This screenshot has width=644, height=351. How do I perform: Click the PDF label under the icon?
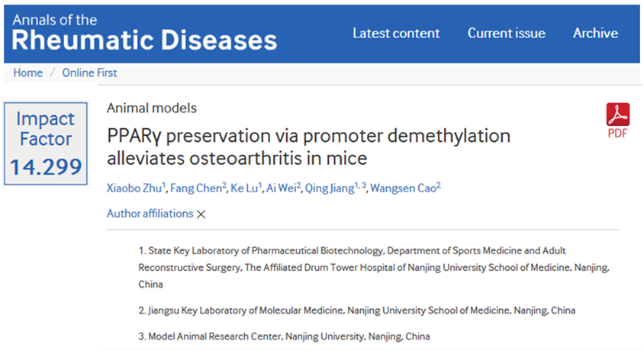coord(617,133)
